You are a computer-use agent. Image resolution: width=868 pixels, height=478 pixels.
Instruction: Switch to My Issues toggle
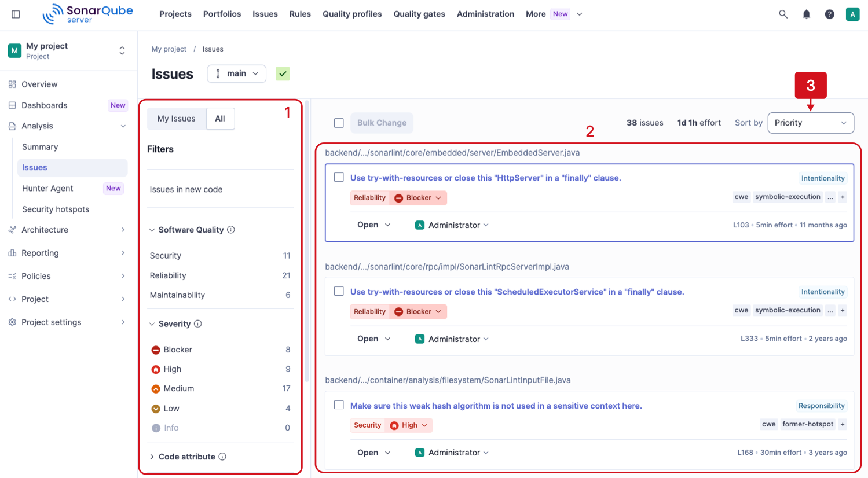click(177, 119)
